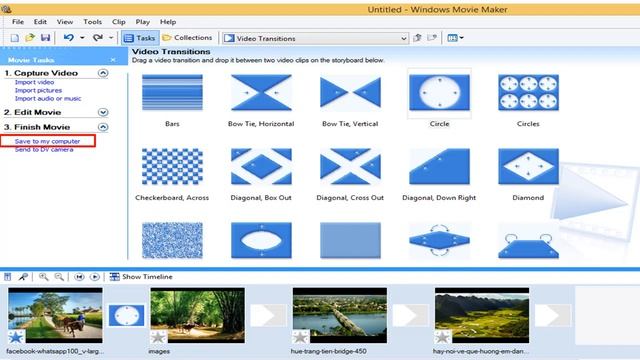Viewport: 640px width, 360px height.
Task: Select the hue-trang-tien-bridge-450 clip thumbnail
Action: click(340, 315)
